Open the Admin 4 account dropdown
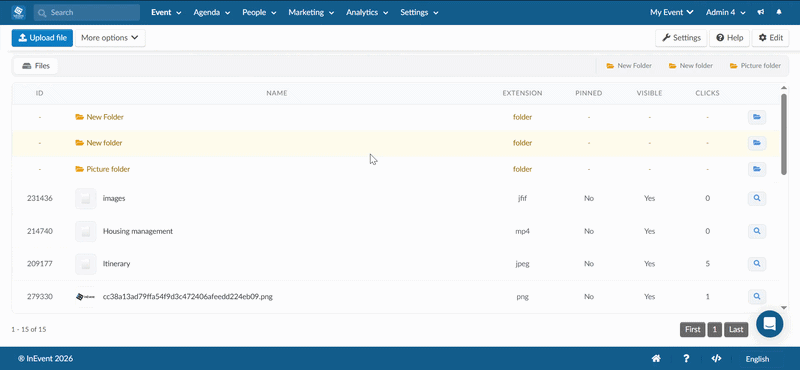The image size is (800, 370). point(726,12)
